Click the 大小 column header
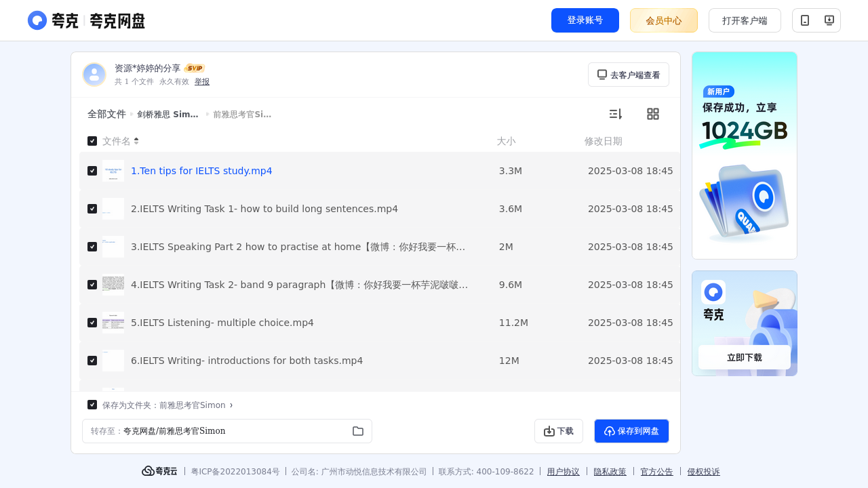 [506, 141]
